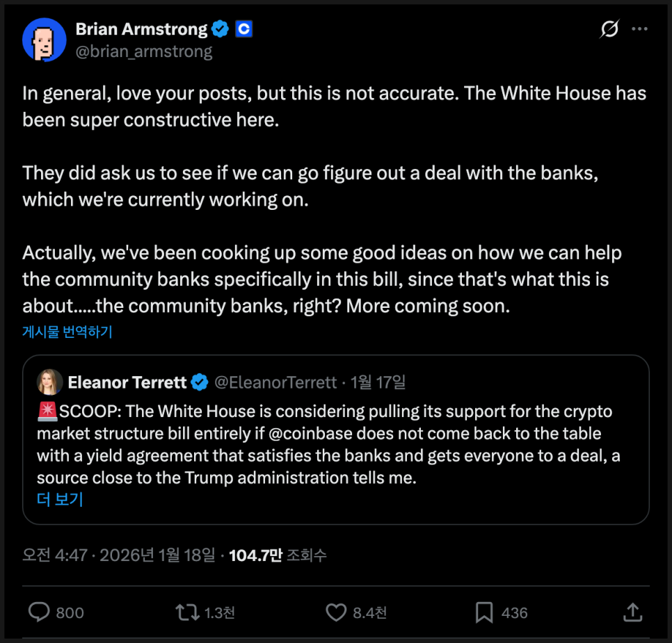672x643 pixels.
Task: Click the post timestamp 오전 4:47
Action: (x=54, y=555)
